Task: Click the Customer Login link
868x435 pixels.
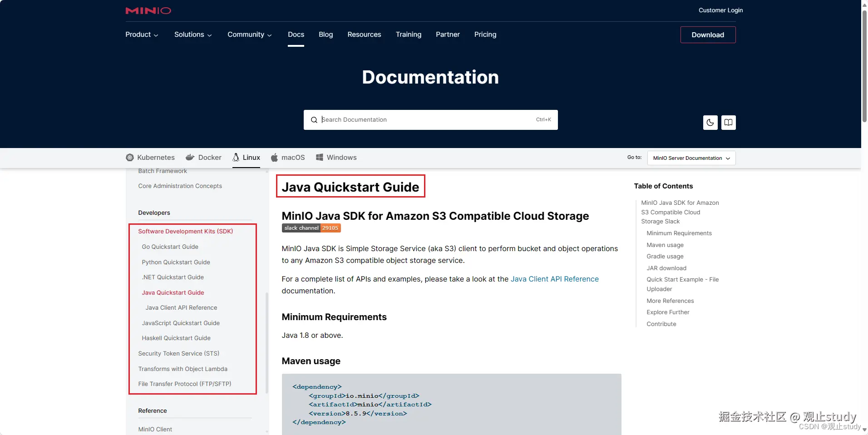Action: coord(720,10)
